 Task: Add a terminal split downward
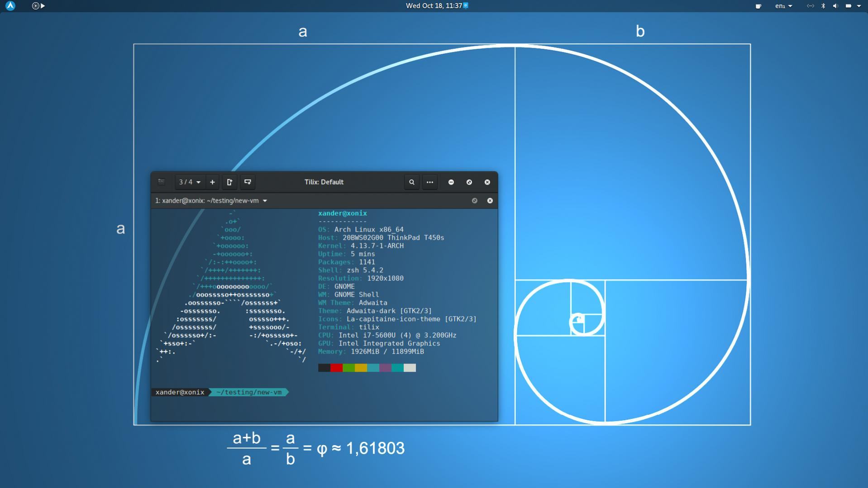pyautogui.click(x=248, y=182)
